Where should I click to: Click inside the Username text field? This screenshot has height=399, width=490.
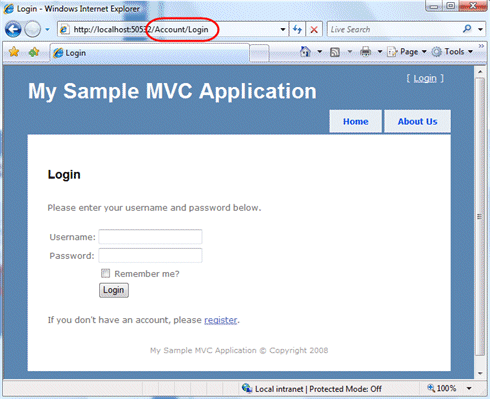150,237
